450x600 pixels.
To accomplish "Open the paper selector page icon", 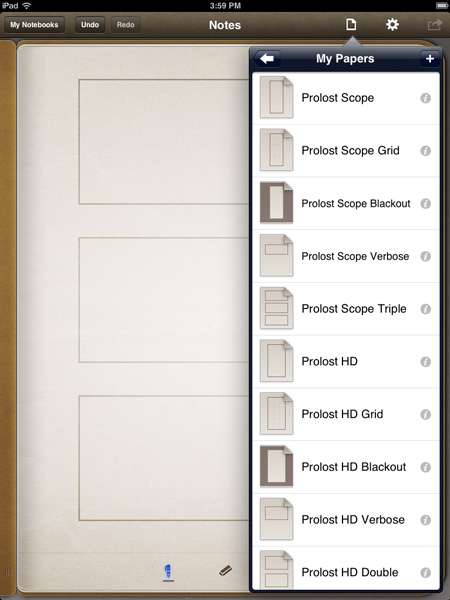I will tap(351, 24).
